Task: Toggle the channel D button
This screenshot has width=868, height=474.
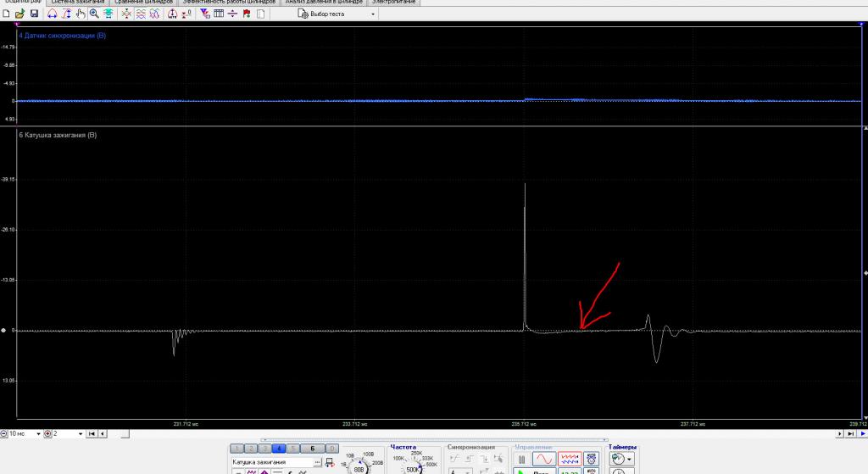Action: tap(331, 449)
